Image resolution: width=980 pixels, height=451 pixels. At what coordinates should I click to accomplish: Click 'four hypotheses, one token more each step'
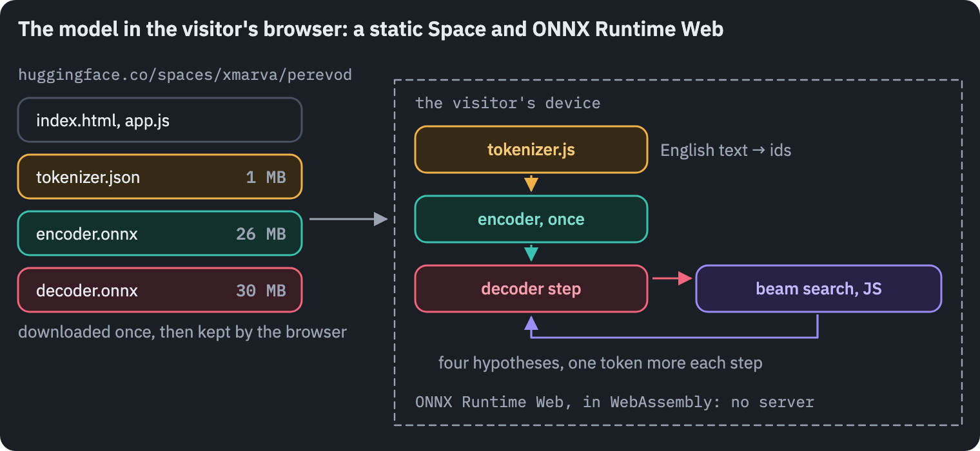pyautogui.click(x=600, y=363)
